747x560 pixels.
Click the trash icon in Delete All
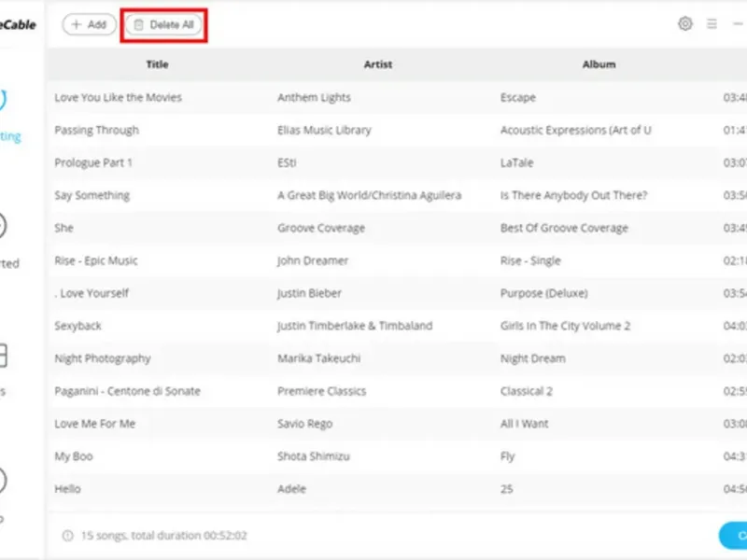click(138, 25)
